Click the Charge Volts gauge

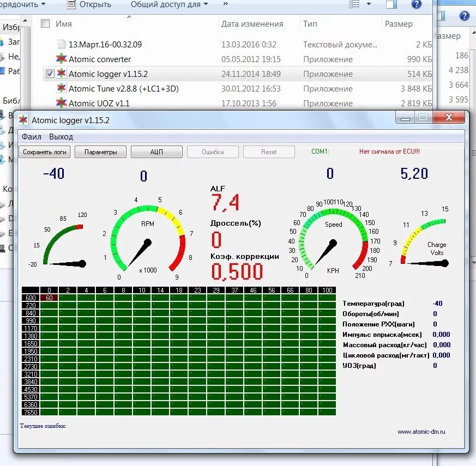click(425, 243)
